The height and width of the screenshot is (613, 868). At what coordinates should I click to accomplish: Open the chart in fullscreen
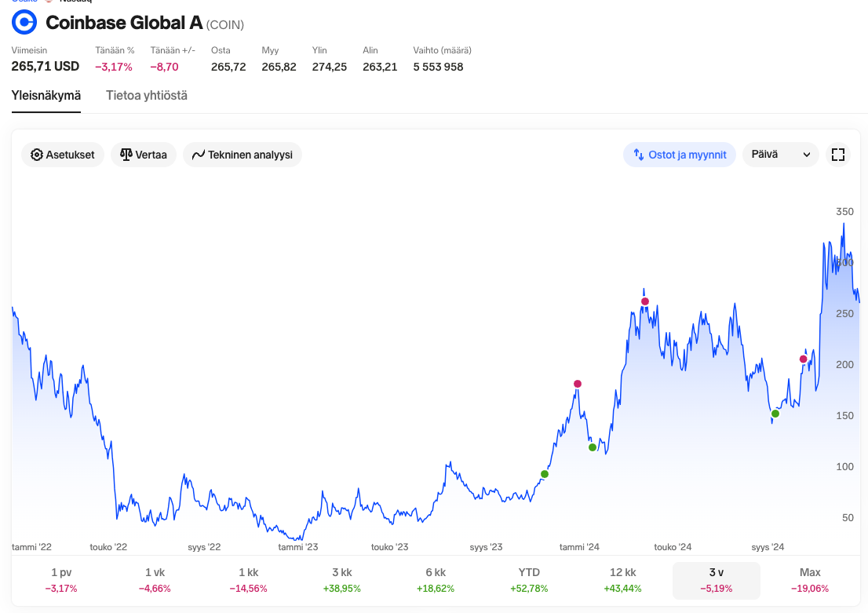838,155
